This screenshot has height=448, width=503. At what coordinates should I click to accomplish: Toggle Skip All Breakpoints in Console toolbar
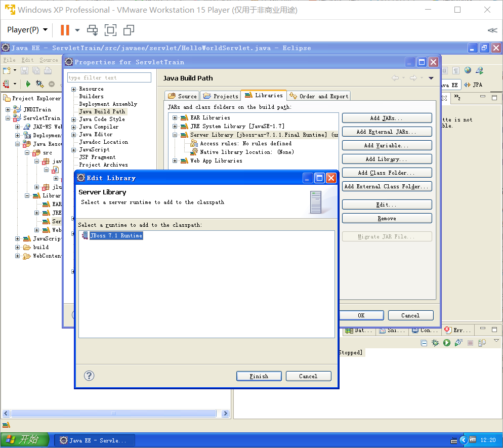[x=436, y=343]
